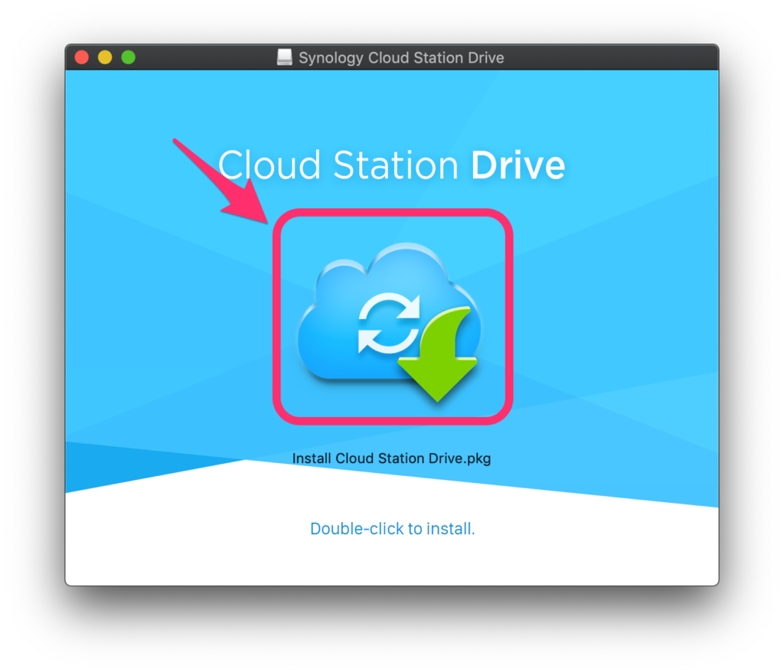Click the white sync arrows inside the cloud
The width and height of the screenshot is (784, 672).
389,324
